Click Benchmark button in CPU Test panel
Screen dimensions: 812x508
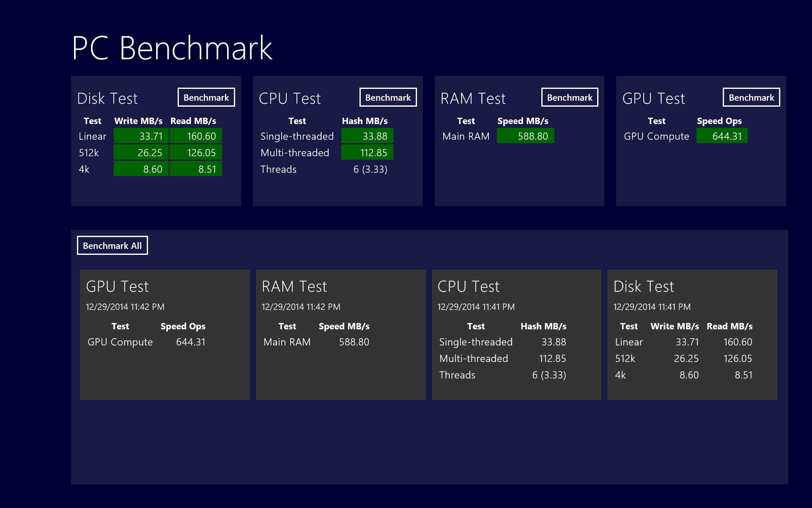click(x=388, y=97)
